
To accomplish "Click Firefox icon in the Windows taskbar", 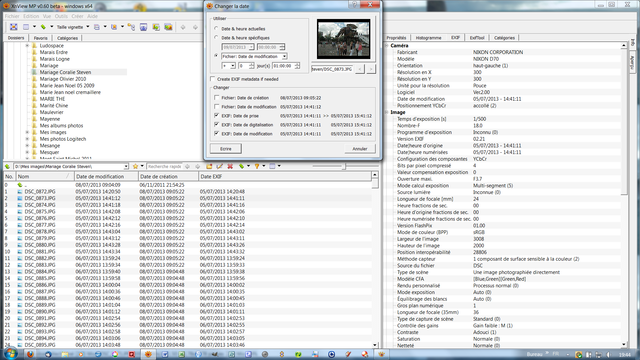I will coord(31,354).
